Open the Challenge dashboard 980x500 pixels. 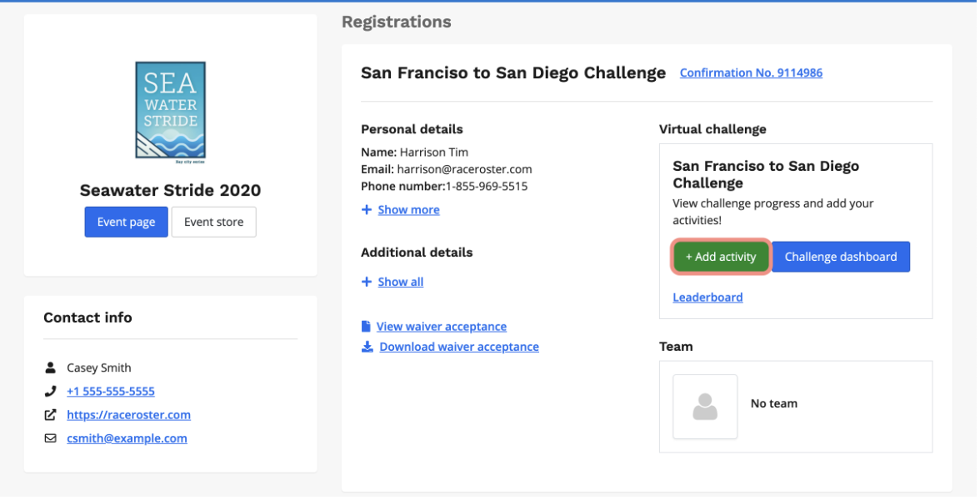(840, 257)
